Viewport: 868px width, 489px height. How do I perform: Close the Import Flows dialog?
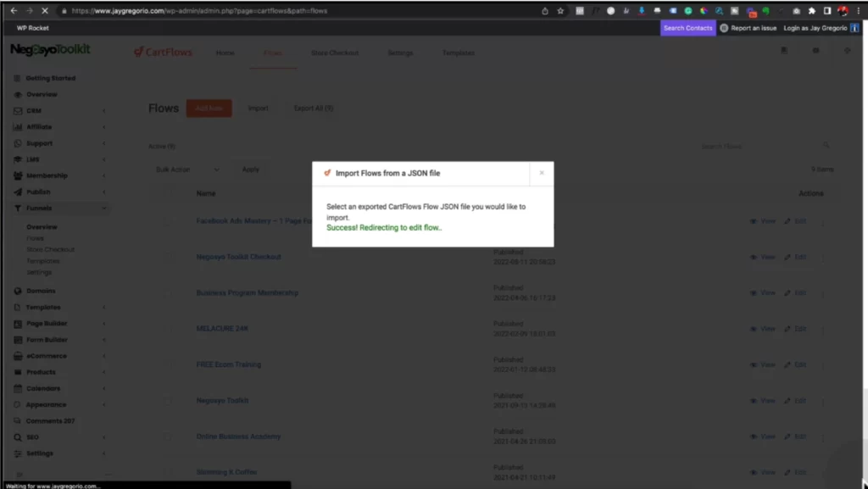pyautogui.click(x=542, y=173)
